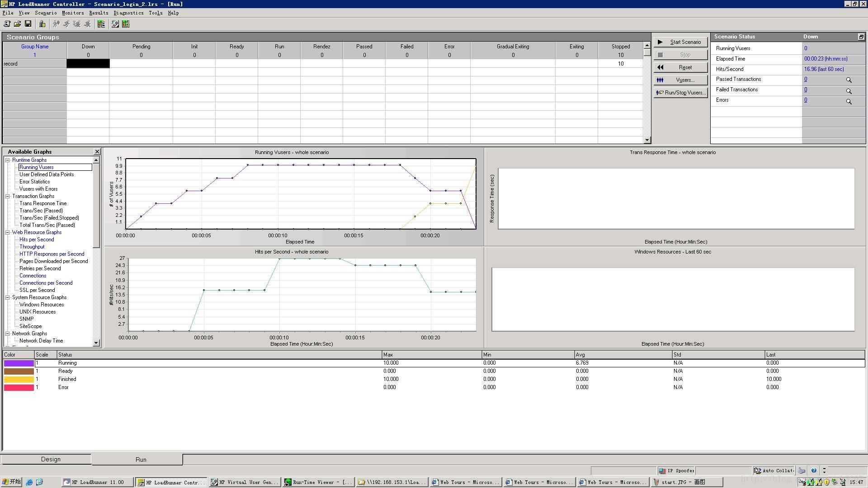Click the Error Statistics tree item

[x=35, y=182]
